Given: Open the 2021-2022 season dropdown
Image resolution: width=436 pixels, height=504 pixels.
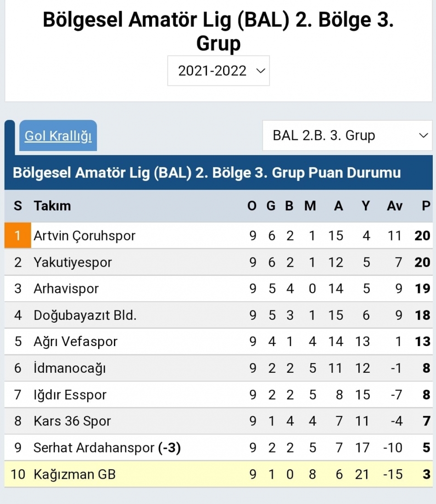Looking at the screenshot, I should pos(218,71).
